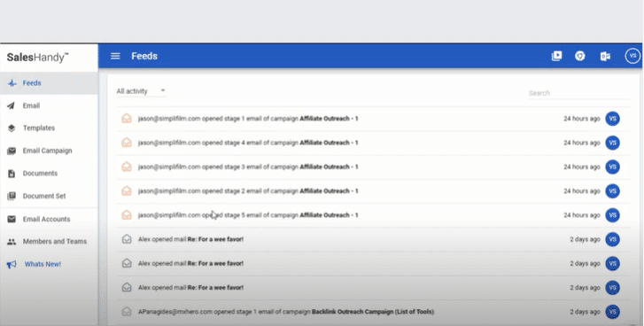Click the opened-mail icon on the stage 3 row
This screenshot has height=326, width=644.
click(x=127, y=167)
